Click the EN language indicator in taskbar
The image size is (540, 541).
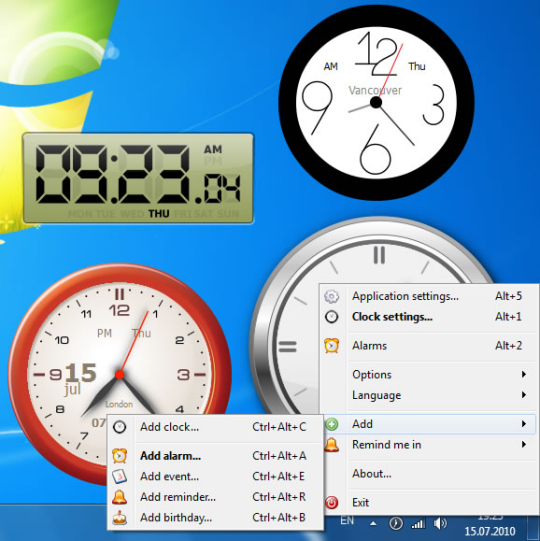tap(347, 520)
